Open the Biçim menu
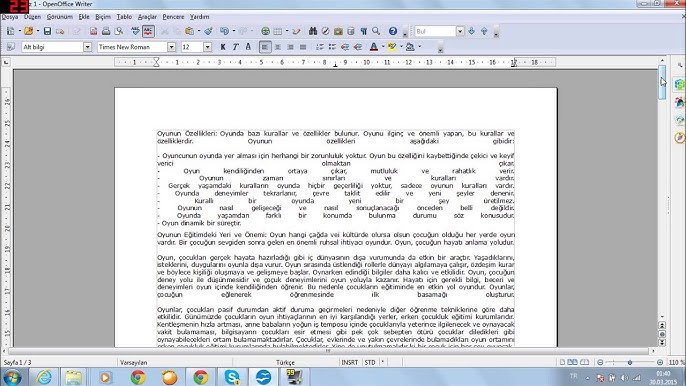Screen dimensions: 686x386 point(103,17)
